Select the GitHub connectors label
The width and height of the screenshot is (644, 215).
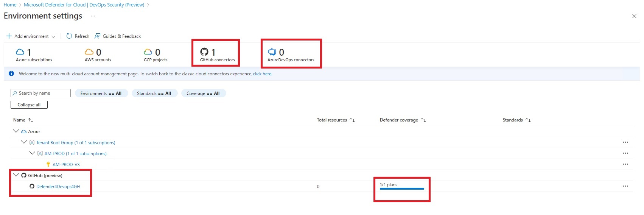[218, 60]
